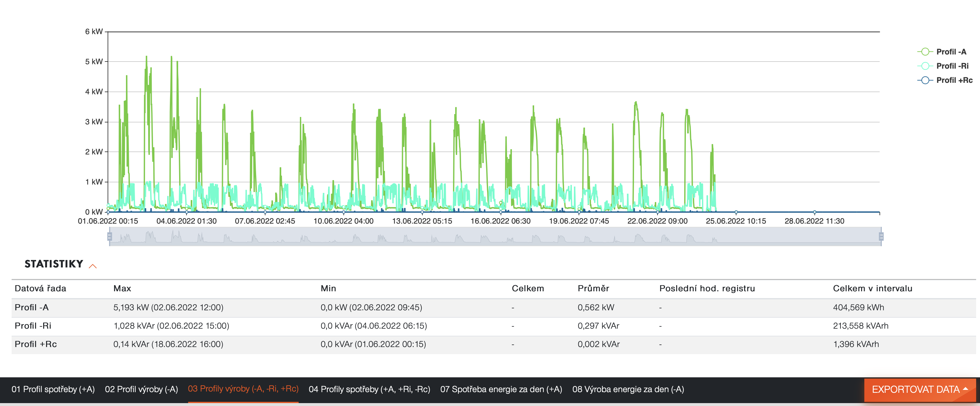Open 07 Spotřeba energie za den (+A) tab
Screen dimensions: 980x406
coord(501,389)
